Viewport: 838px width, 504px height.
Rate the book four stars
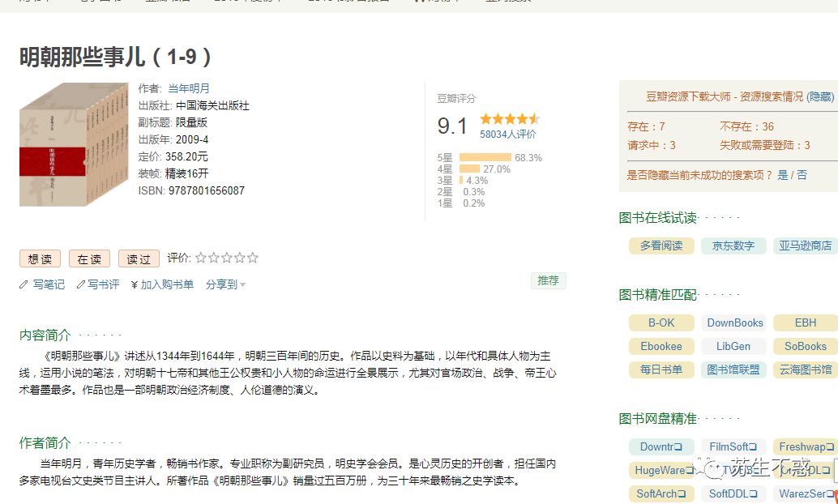[239, 258]
